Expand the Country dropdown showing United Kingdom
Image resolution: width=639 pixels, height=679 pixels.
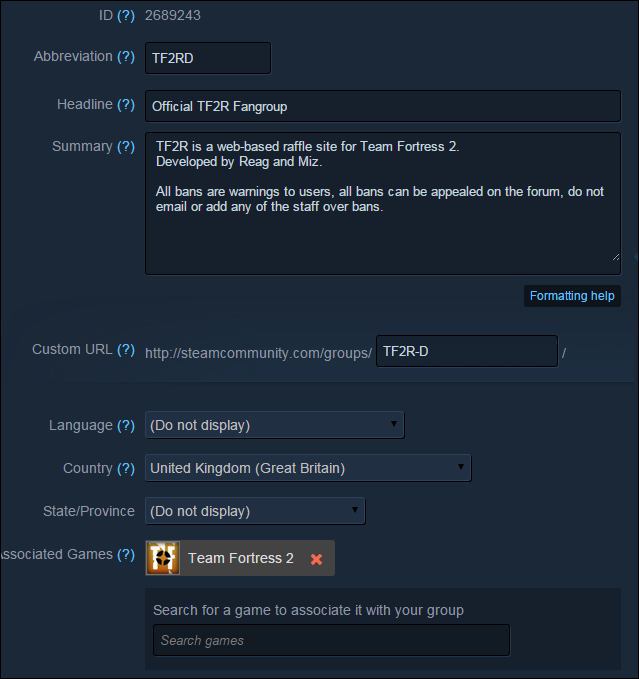(308, 468)
